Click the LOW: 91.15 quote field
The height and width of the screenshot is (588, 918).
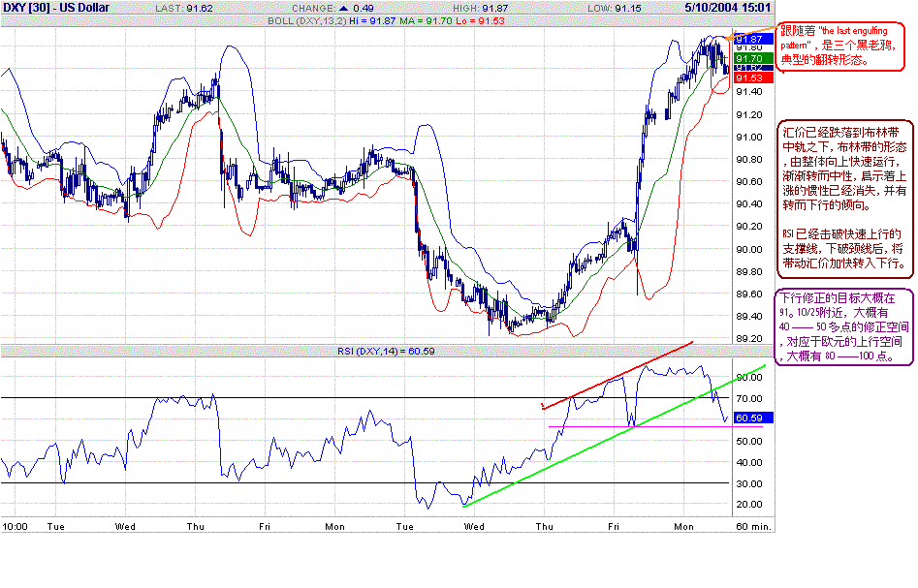click(615, 8)
